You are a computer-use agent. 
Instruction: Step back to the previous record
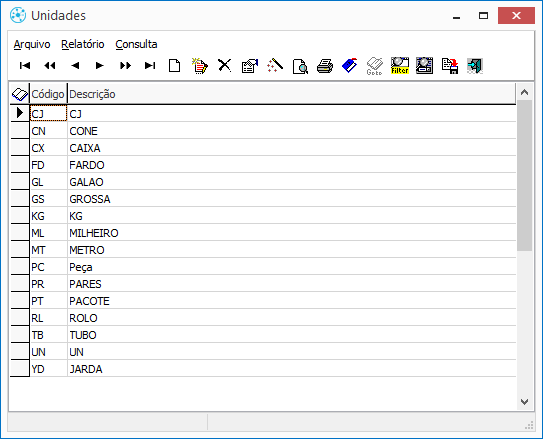point(75,65)
